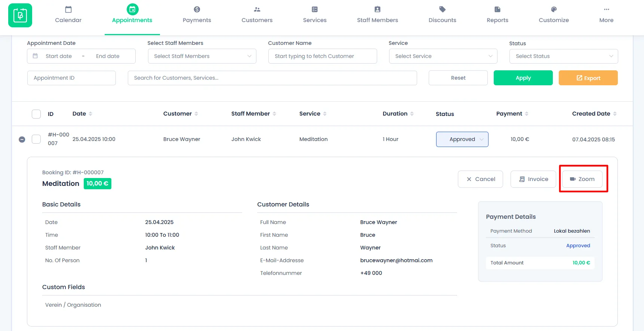The width and height of the screenshot is (644, 331).
Task: Click the Start date field
Action: 59,56
